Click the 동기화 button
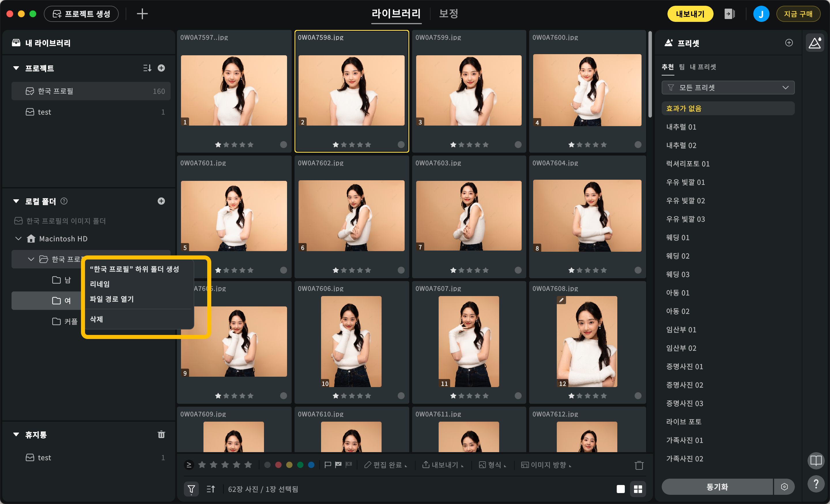 tap(717, 486)
